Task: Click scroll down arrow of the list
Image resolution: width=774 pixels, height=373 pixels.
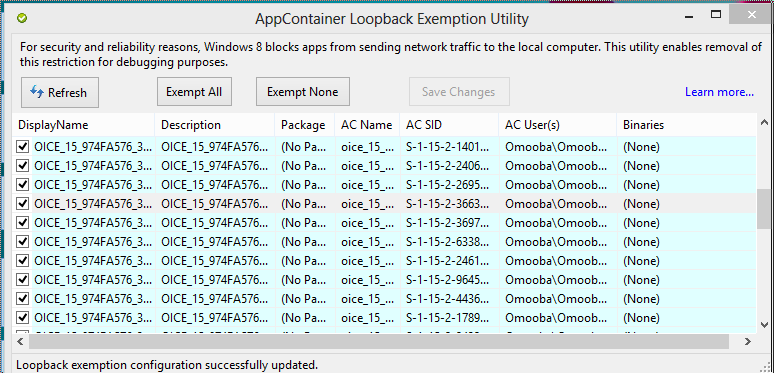Action: click(764, 325)
